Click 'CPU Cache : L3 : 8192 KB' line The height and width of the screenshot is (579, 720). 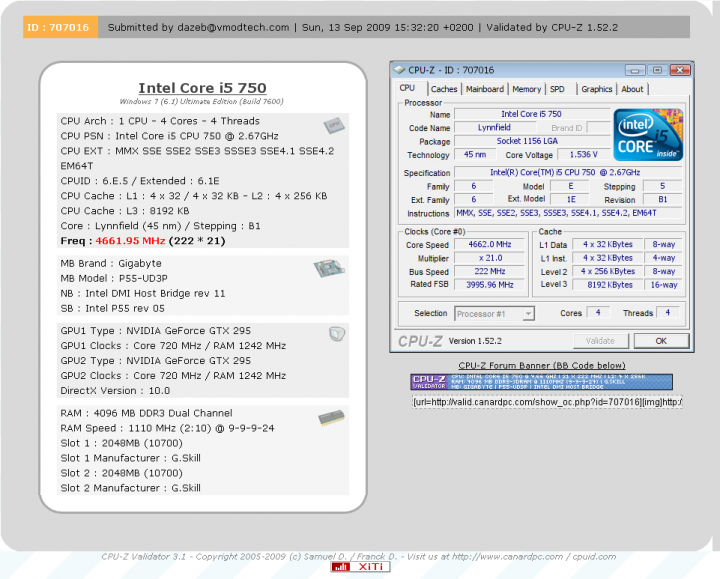[x=125, y=211]
